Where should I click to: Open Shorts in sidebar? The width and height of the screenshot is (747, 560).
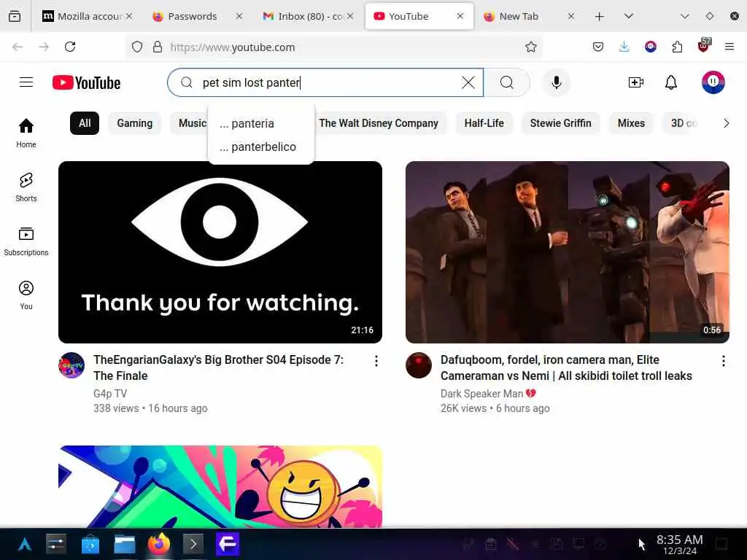tap(26, 187)
